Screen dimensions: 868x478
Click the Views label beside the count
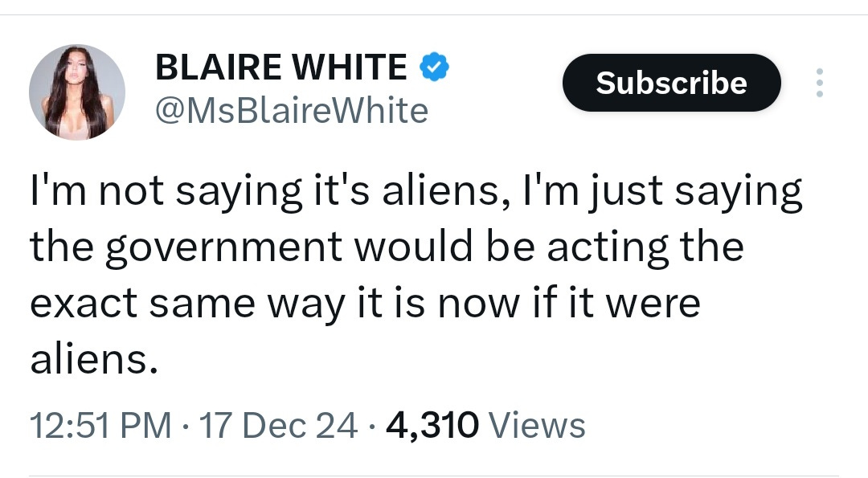pyautogui.click(x=538, y=426)
